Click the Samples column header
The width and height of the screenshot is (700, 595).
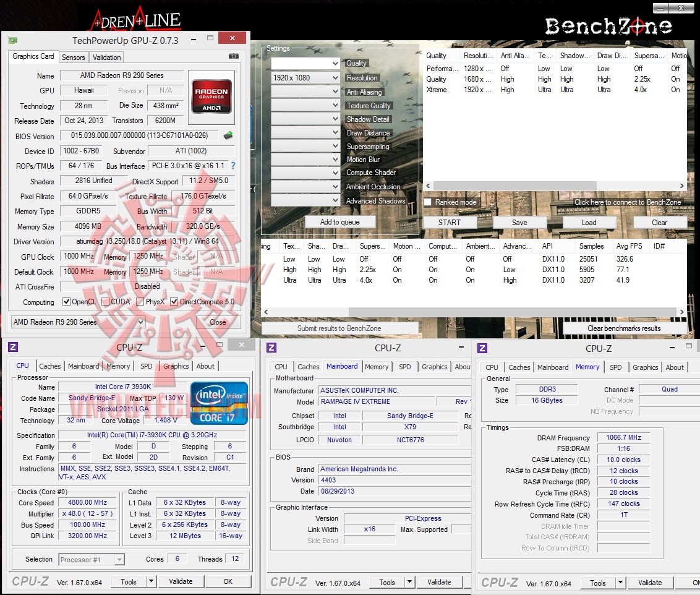click(x=592, y=246)
